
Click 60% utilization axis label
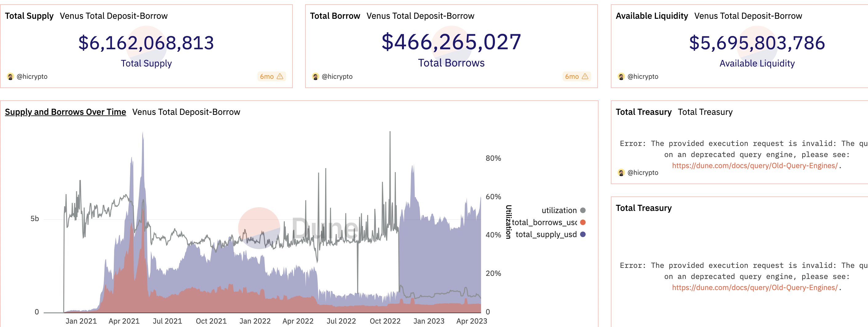[x=493, y=197]
